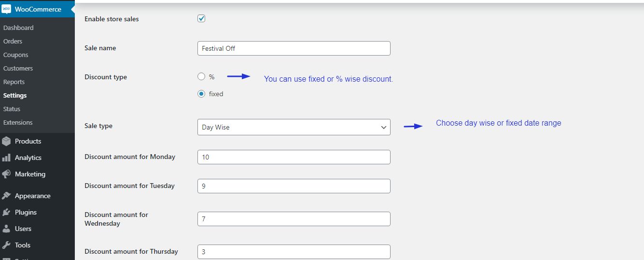Open the Reports page link
Screen dimensions: 644x260
tap(14, 82)
